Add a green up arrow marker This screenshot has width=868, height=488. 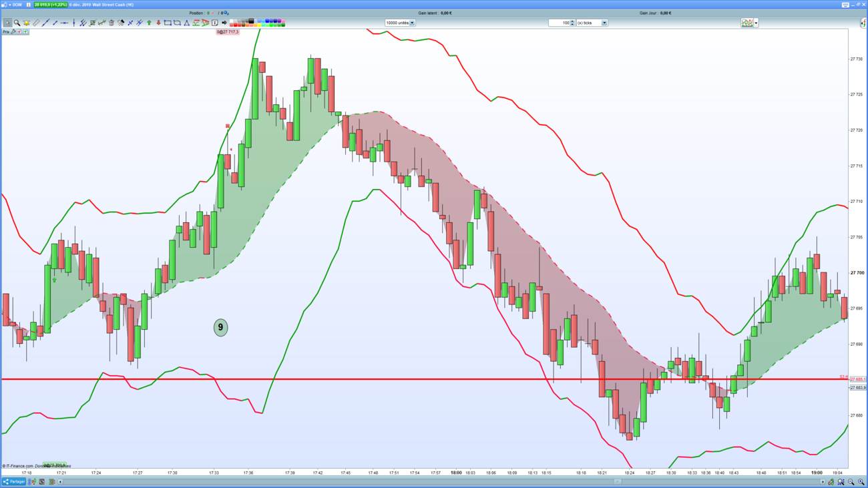[149, 23]
